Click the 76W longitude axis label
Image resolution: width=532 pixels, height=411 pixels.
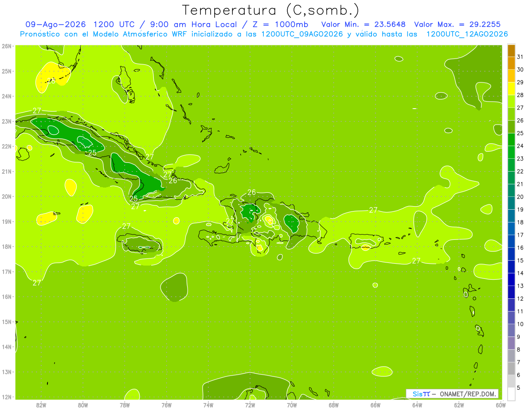tap(166, 405)
